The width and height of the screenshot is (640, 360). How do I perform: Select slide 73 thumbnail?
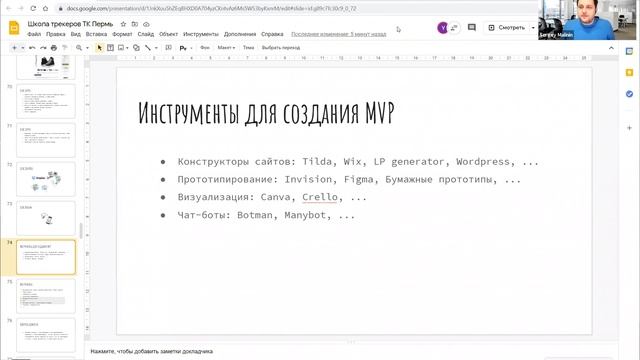[x=46, y=218]
